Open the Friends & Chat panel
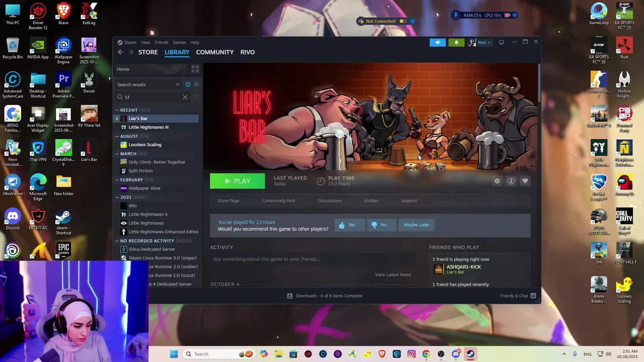The height and width of the screenshot is (362, 644). point(518,296)
